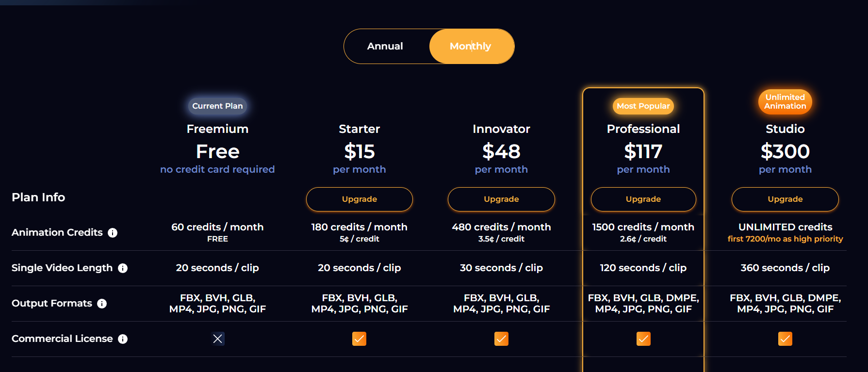Upgrade to the Starter plan
Image resolution: width=868 pixels, height=372 pixels.
click(x=360, y=199)
